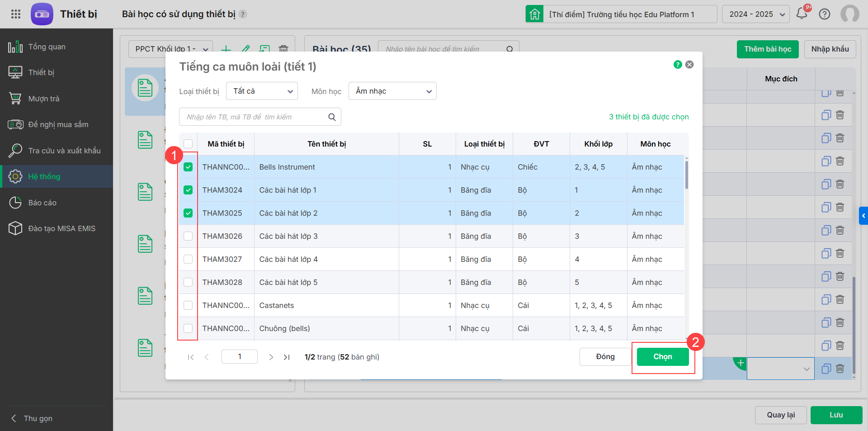868x431 pixels.
Task: Uncheck the Bells Instrument row
Action: pyautogui.click(x=188, y=167)
